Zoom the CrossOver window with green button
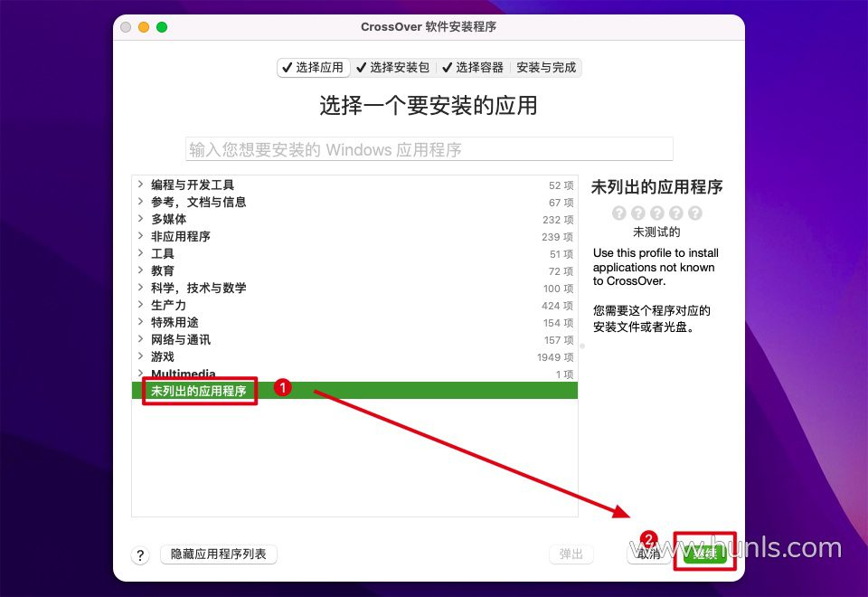The height and width of the screenshot is (597, 868). click(x=162, y=27)
